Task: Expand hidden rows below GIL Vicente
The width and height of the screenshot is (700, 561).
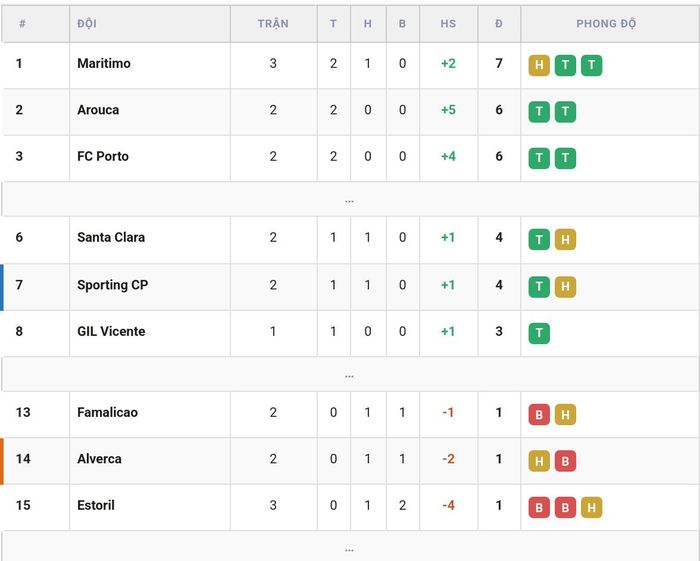Action: click(x=350, y=374)
